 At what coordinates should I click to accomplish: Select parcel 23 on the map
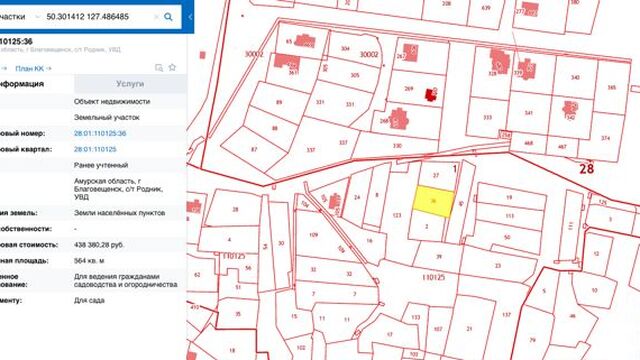pyautogui.click(x=498, y=266)
